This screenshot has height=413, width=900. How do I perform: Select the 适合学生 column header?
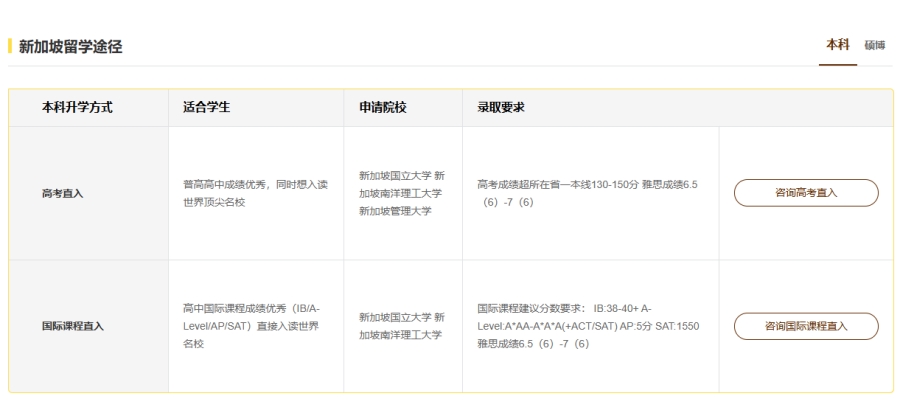point(207,108)
